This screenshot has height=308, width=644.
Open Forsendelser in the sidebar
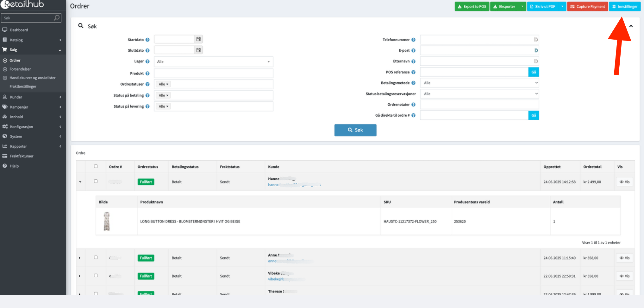tap(20, 69)
